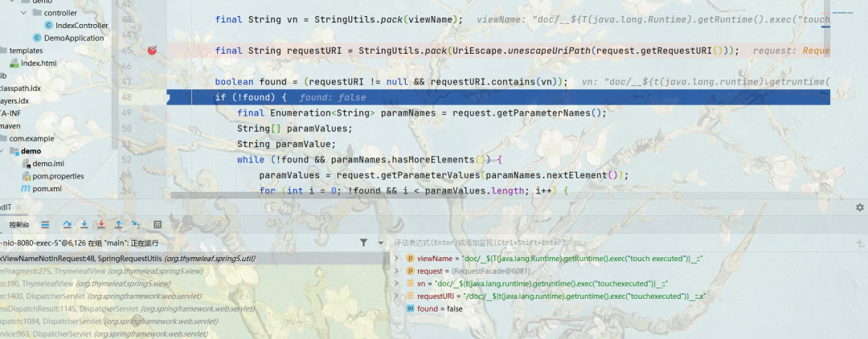868x339 pixels.
Task: Click gutter line number 50
Action: coord(126,129)
